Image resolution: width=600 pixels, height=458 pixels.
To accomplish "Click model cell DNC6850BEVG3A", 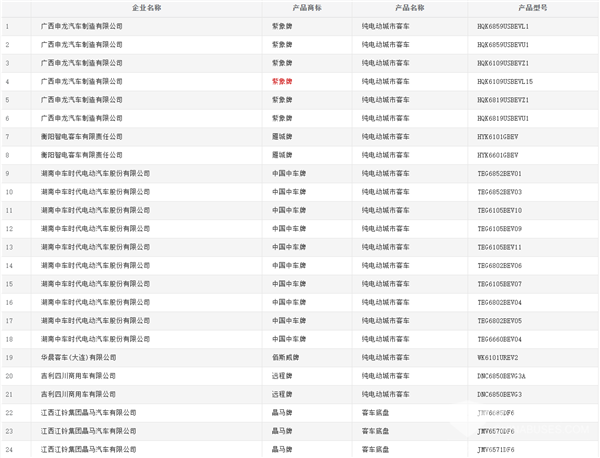I will (503, 376).
